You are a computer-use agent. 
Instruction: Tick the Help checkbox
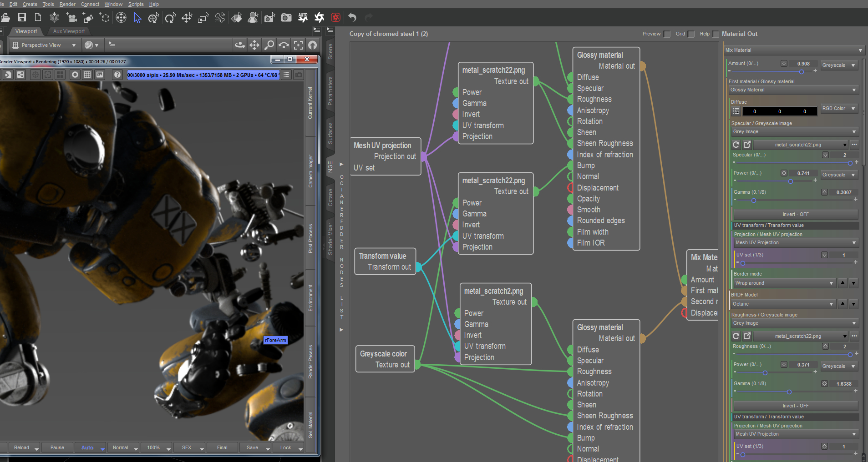point(716,34)
